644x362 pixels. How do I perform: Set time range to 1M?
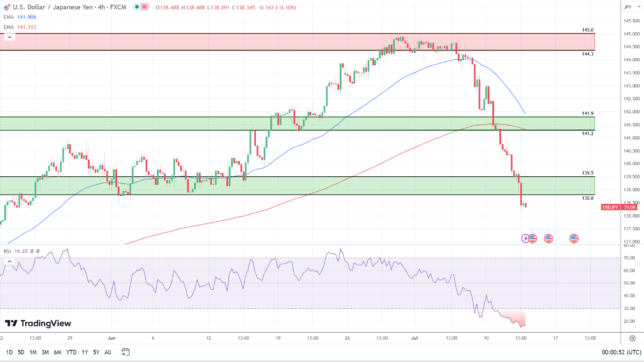(x=33, y=352)
